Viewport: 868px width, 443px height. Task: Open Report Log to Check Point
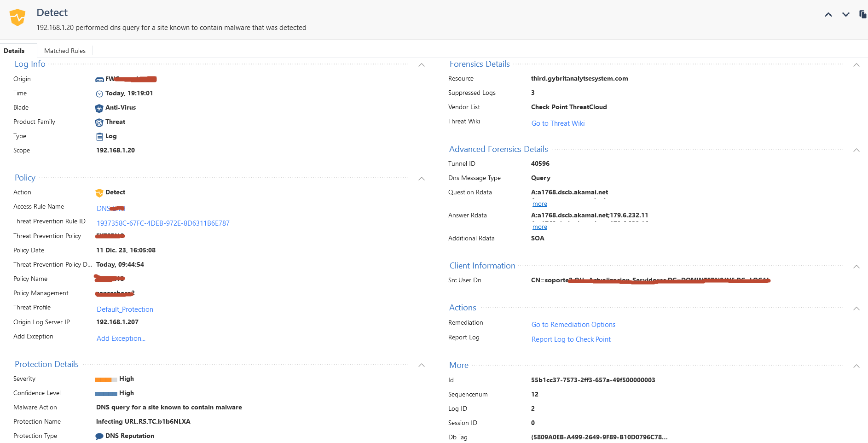571,339
